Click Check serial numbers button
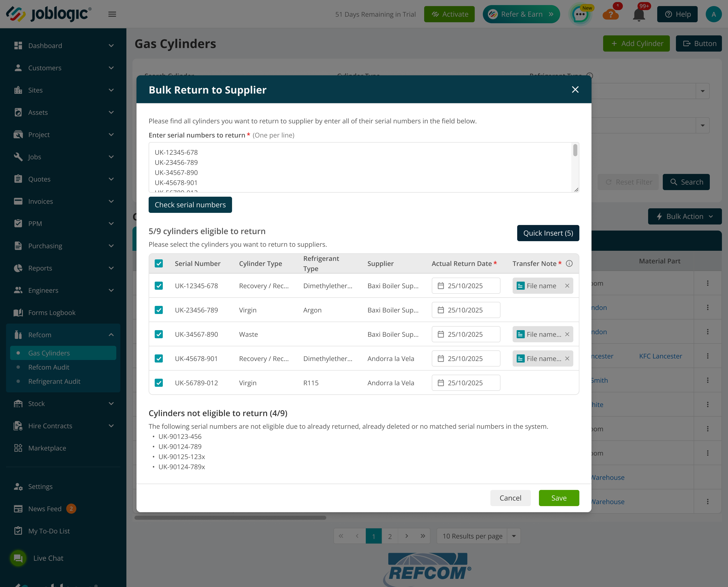The height and width of the screenshot is (587, 728). (x=190, y=205)
